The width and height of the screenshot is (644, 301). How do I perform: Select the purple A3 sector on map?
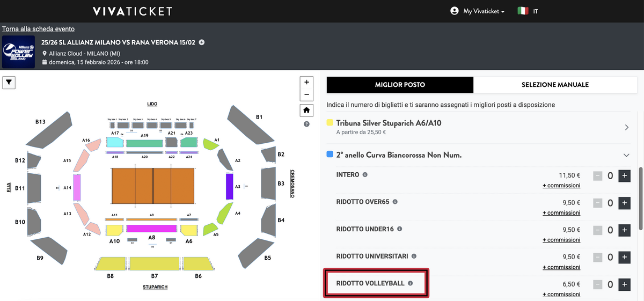(229, 186)
